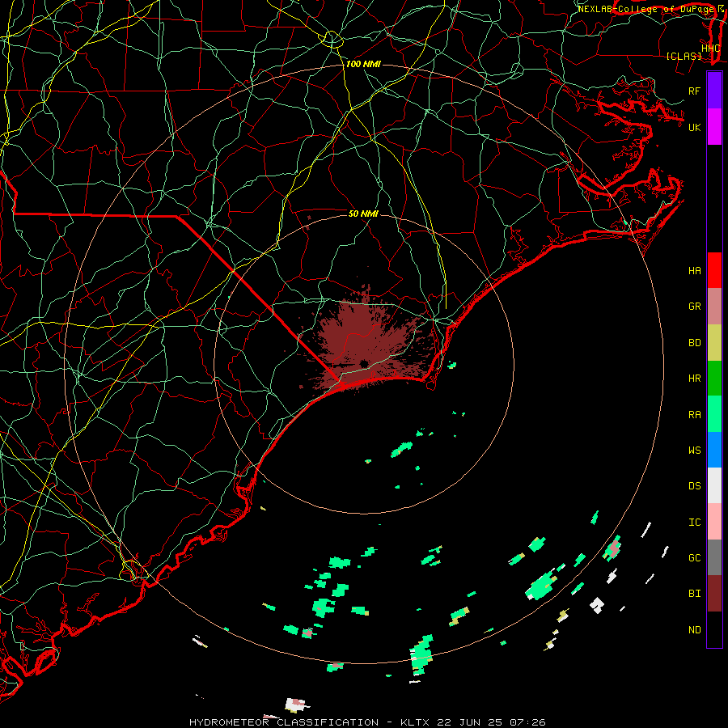Click the BD yellow legend swatch
Screen dimensions: 728x728
click(x=714, y=342)
